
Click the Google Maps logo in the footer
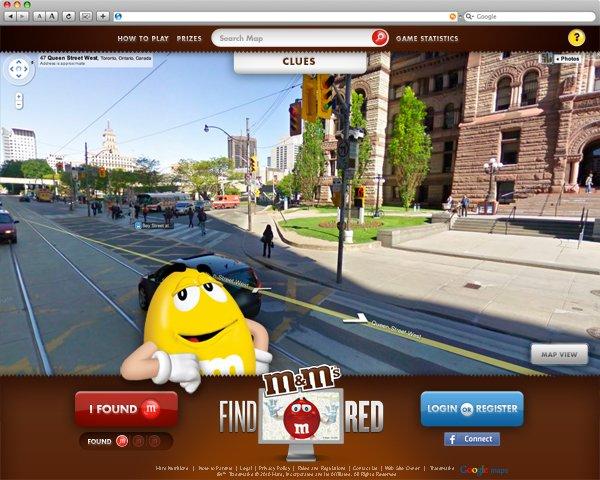(x=484, y=470)
